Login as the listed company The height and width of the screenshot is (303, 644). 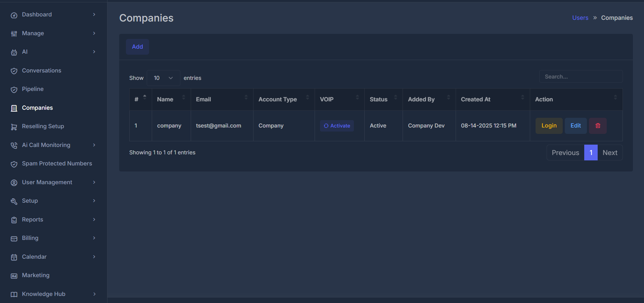coord(549,125)
